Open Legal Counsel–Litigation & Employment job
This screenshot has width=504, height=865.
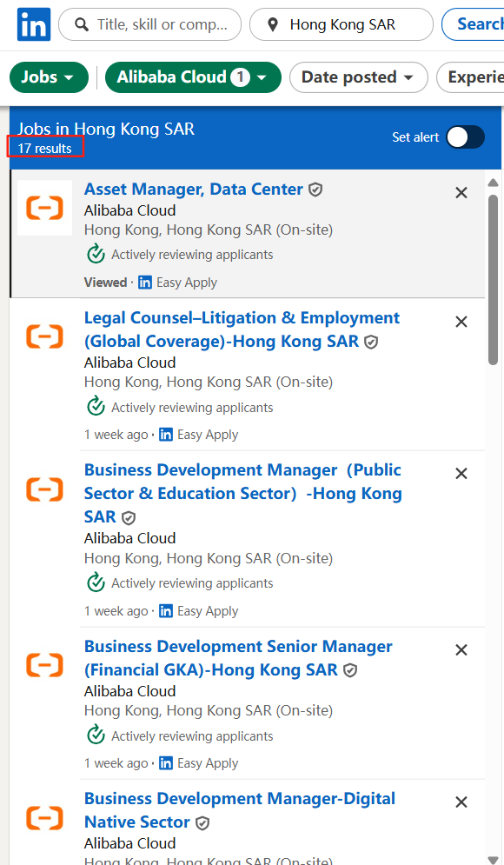coord(242,329)
